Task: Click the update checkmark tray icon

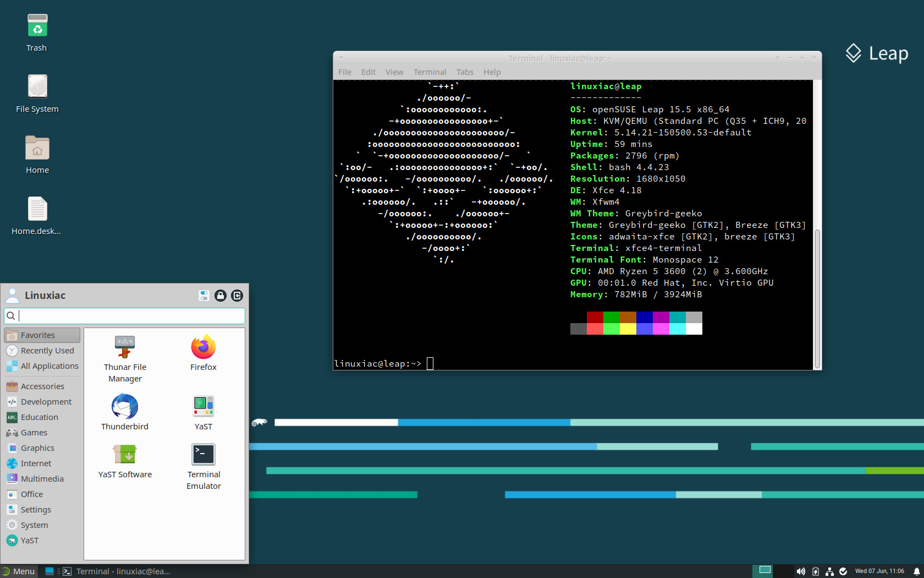Action: click(x=843, y=571)
